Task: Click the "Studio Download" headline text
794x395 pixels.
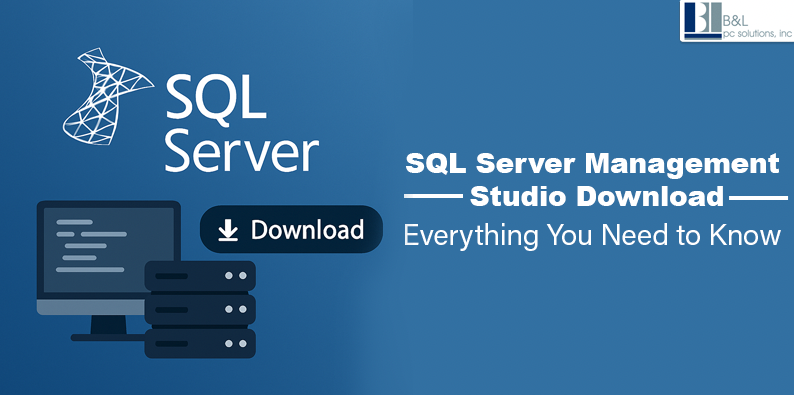Action: tap(597, 196)
